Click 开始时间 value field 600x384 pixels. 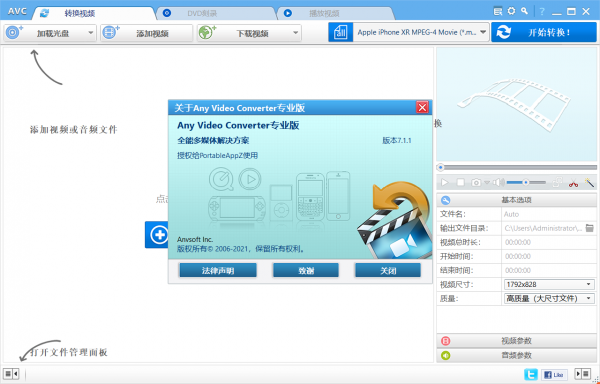coord(548,256)
